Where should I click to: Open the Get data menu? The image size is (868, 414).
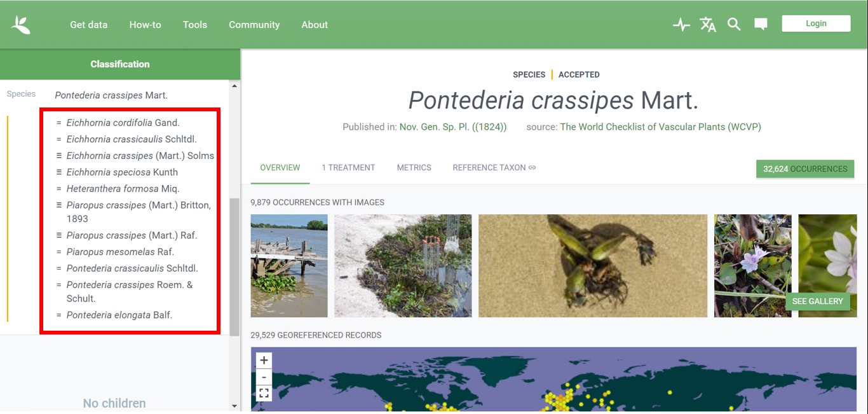click(88, 25)
